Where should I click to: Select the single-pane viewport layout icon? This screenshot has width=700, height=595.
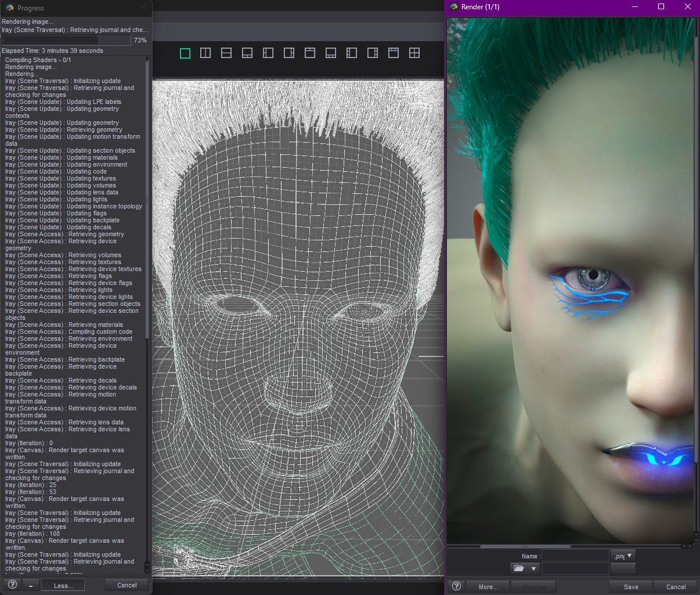tap(185, 53)
